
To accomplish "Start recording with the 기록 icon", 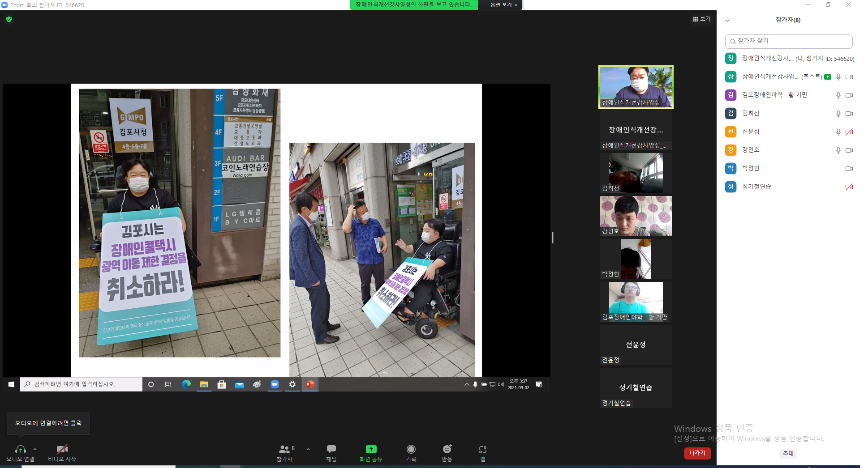I will [411, 453].
